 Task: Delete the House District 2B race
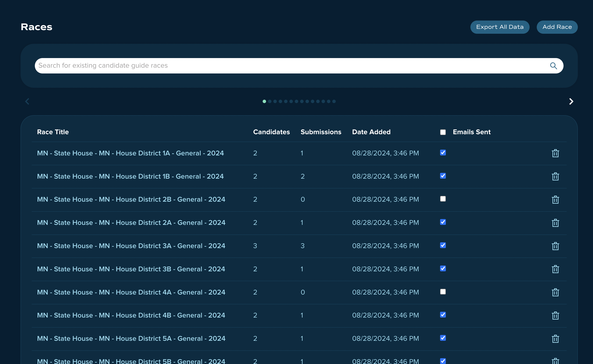(555, 199)
